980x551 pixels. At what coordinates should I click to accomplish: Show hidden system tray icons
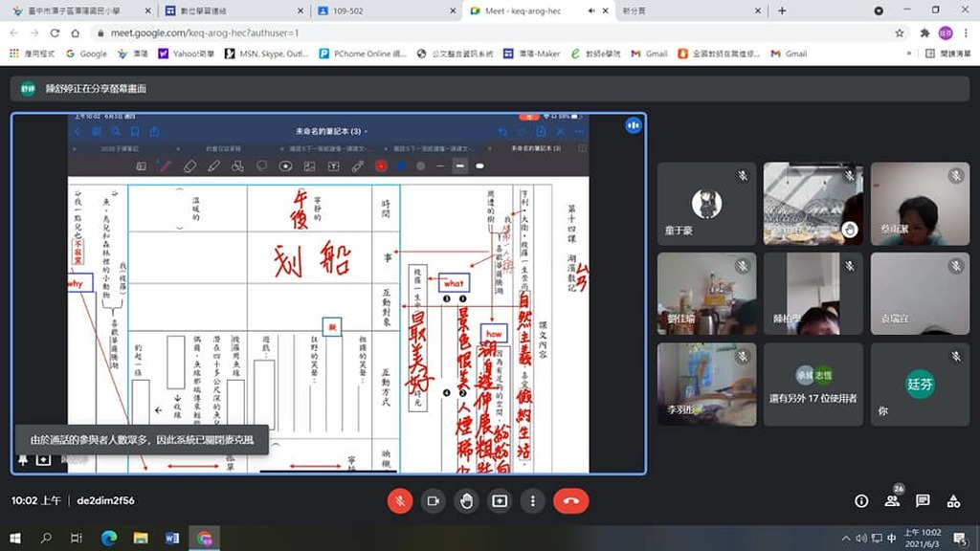point(846,538)
